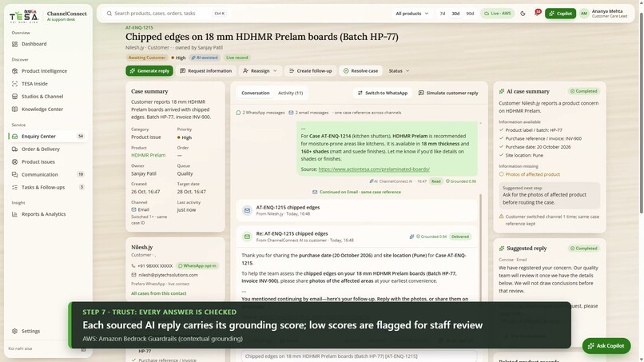
Task: Click the Generate reply button
Action: click(x=149, y=70)
